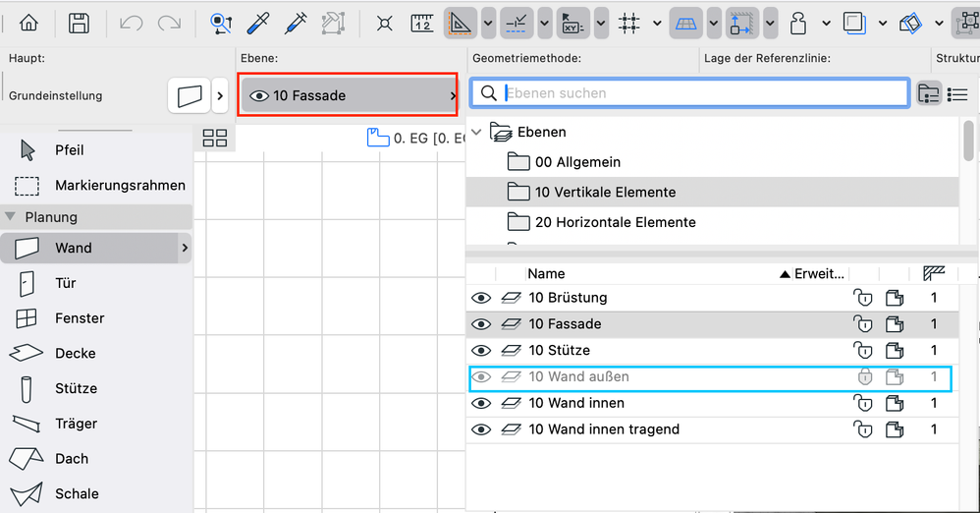Select the Decke slab tool
The width and height of the screenshot is (980, 513).
tap(96, 353)
